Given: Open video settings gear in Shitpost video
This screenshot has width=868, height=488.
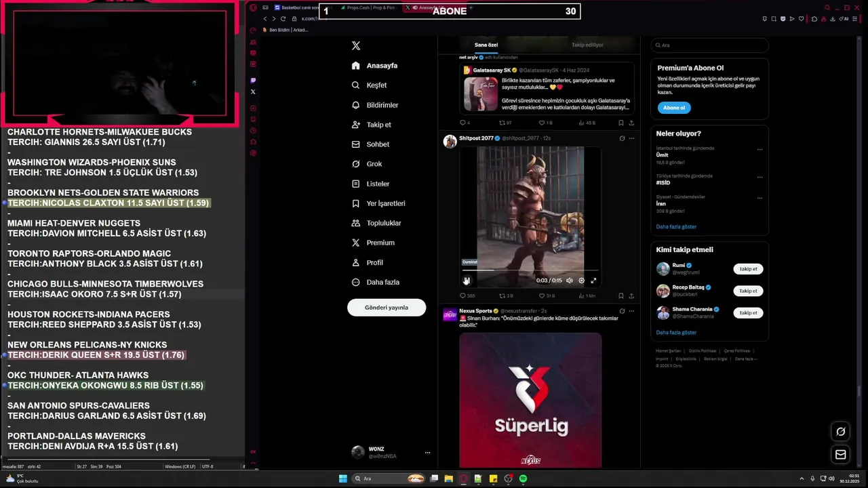Looking at the screenshot, I should click(581, 281).
